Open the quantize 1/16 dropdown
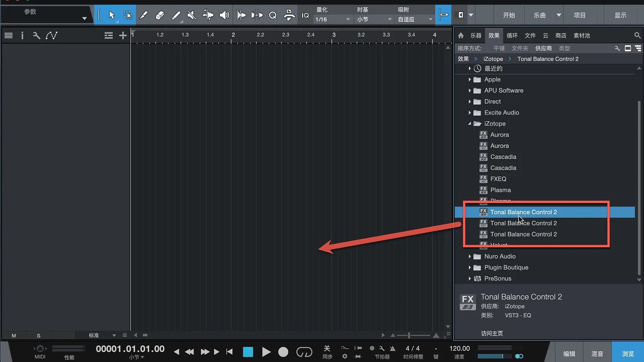The width and height of the screenshot is (644, 362). click(333, 19)
